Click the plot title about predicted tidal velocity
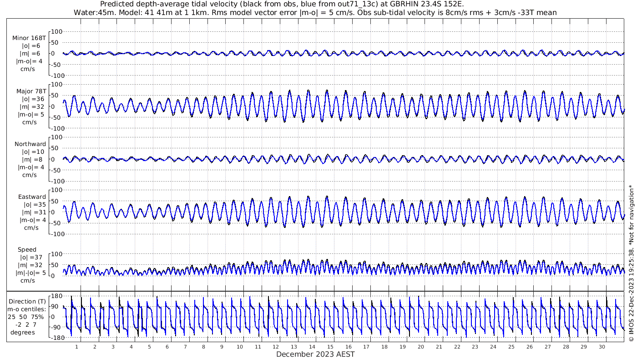The width and height of the screenshot is (637, 364). 281,5
